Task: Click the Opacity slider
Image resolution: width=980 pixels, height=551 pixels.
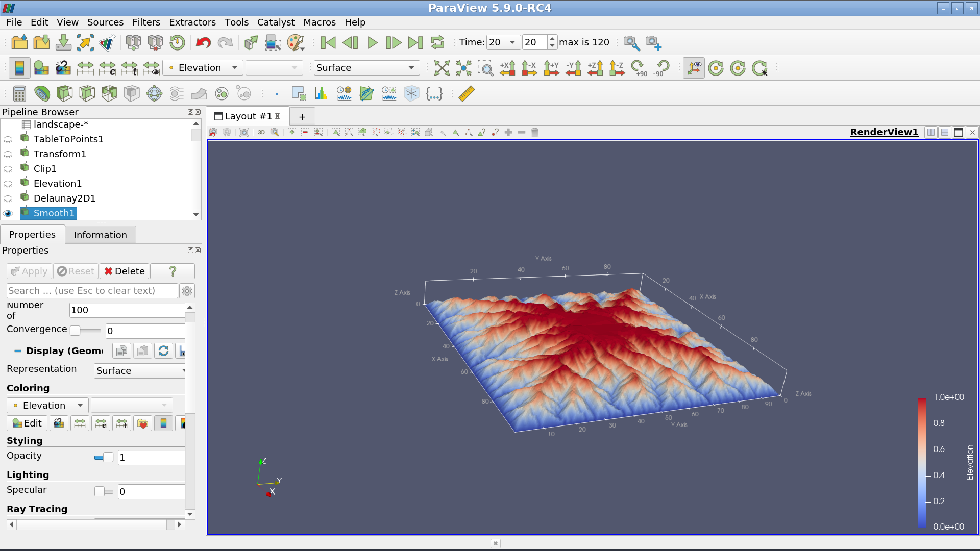Action: [x=104, y=458]
